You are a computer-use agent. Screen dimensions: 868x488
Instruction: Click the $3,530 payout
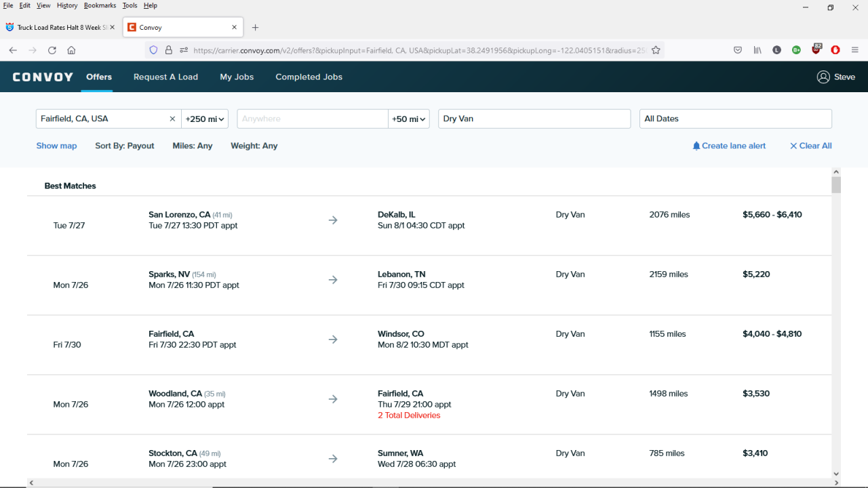756,394
